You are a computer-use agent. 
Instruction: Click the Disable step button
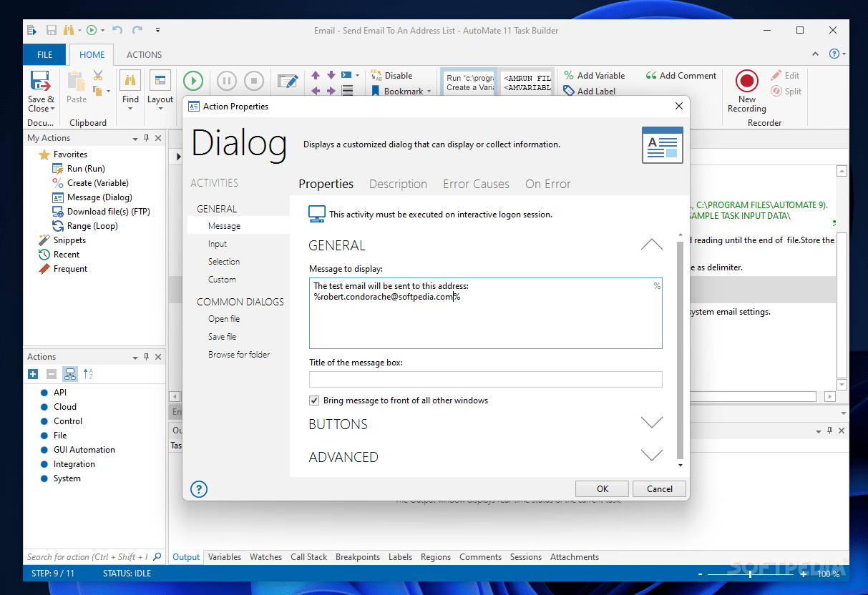click(x=391, y=75)
